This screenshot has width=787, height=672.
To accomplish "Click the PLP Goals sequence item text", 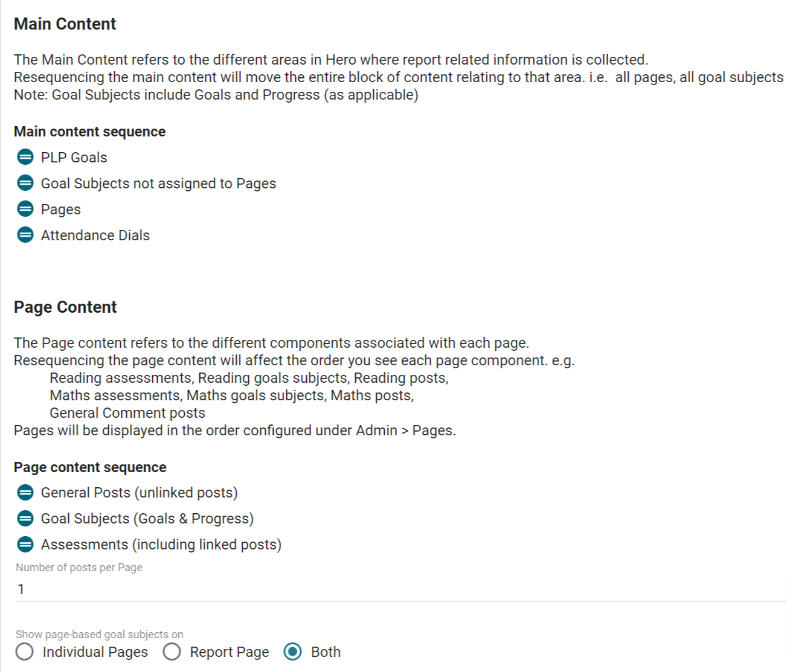I will pyautogui.click(x=74, y=158).
